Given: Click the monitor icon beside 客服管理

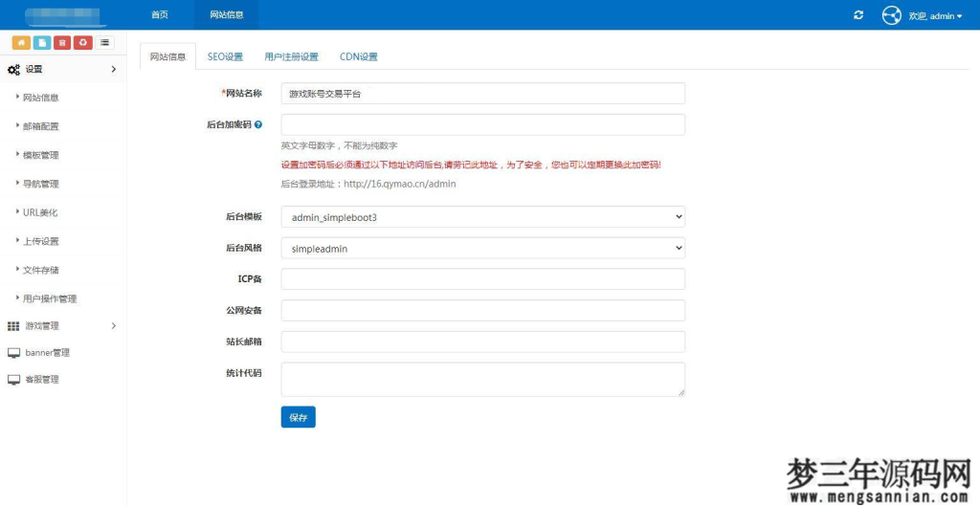Looking at the screenshot, I should (x=13, y=380).
